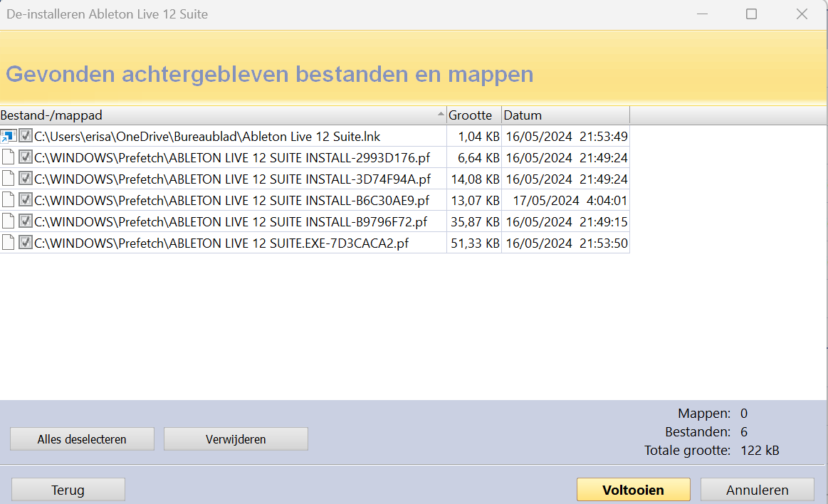Image resolution: width=828 pixels, height=504 pixels.
Task: Click the window title De-installeren Ableton Live 12 Suite
Action: [x=108, y=14]
